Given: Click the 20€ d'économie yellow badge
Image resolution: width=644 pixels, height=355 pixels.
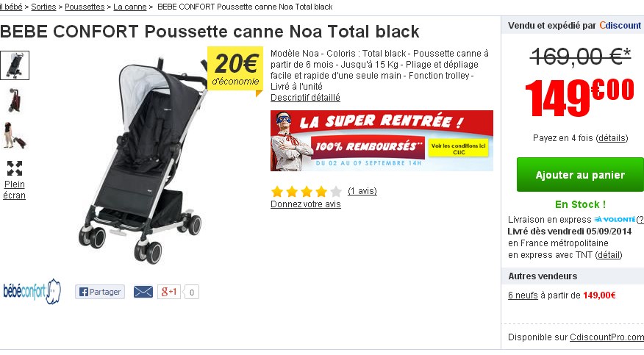Looking at the screenshot, I should pyautogui.click(x=235, y=70).
